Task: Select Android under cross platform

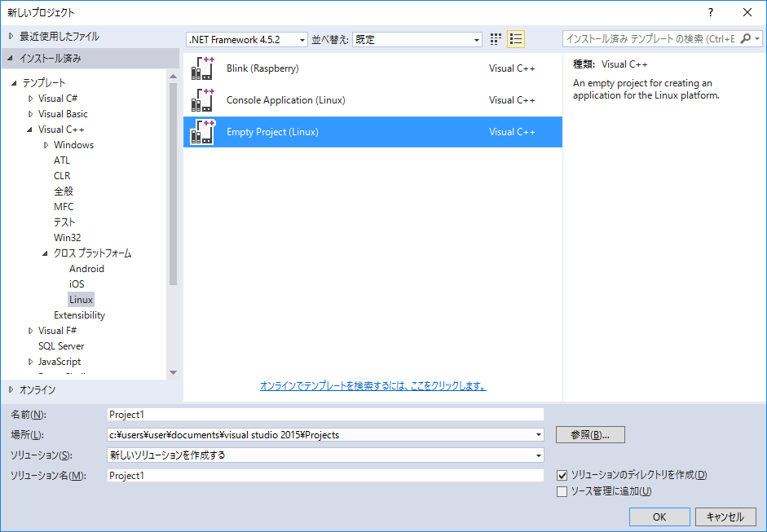Action: pyautogui.click(x=86, y=269)
